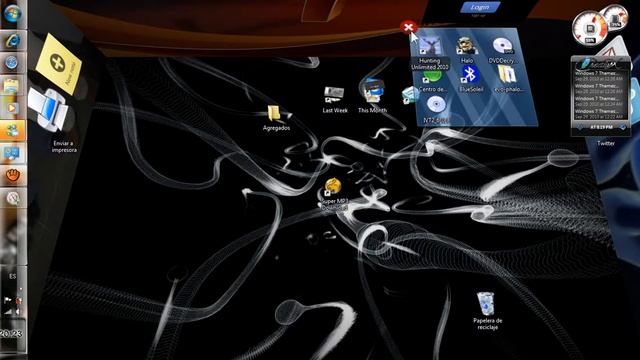Screen dimensions: 640x360
Task: Open the Centro de... shortcut
Action: click(431, 78)
